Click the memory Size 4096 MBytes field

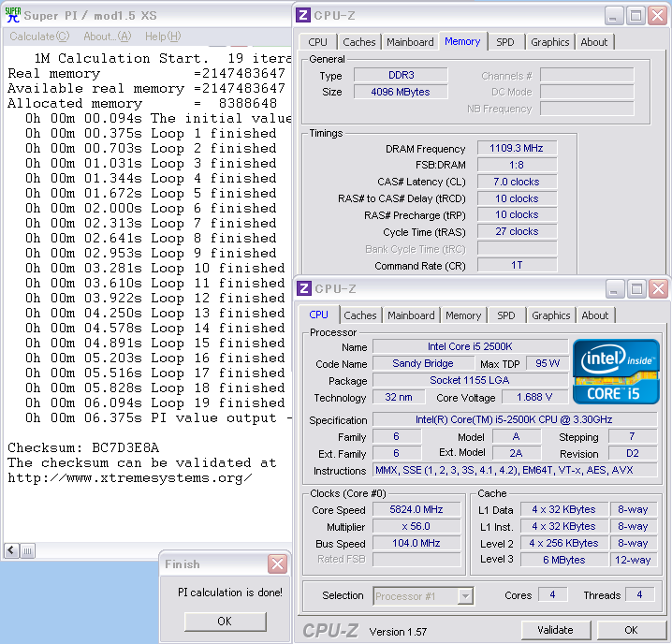(x=401, y=92)
